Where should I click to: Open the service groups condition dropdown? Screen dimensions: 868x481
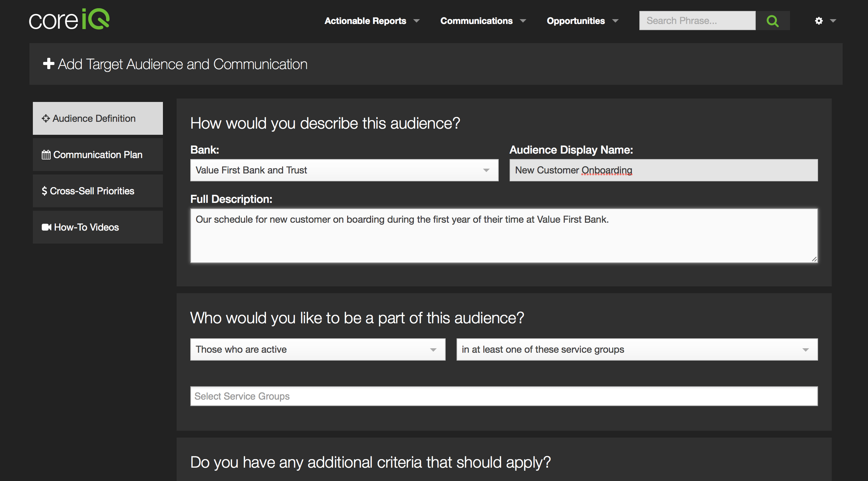pos(637,349)
